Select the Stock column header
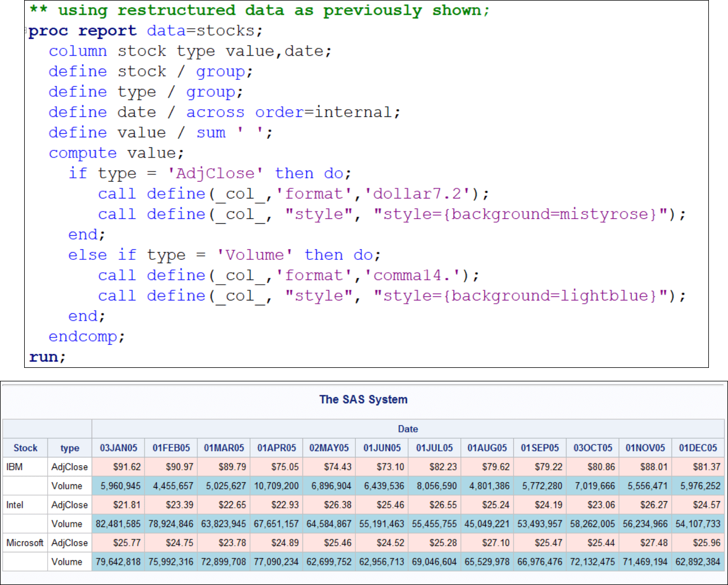This screenshot has height=585, width=728. tap(25, 448)
